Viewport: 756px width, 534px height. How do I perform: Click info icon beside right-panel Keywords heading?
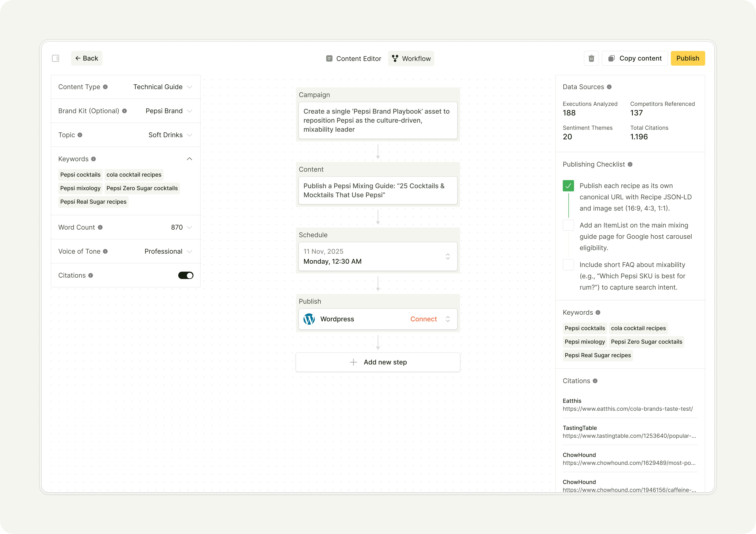point(598,313)
